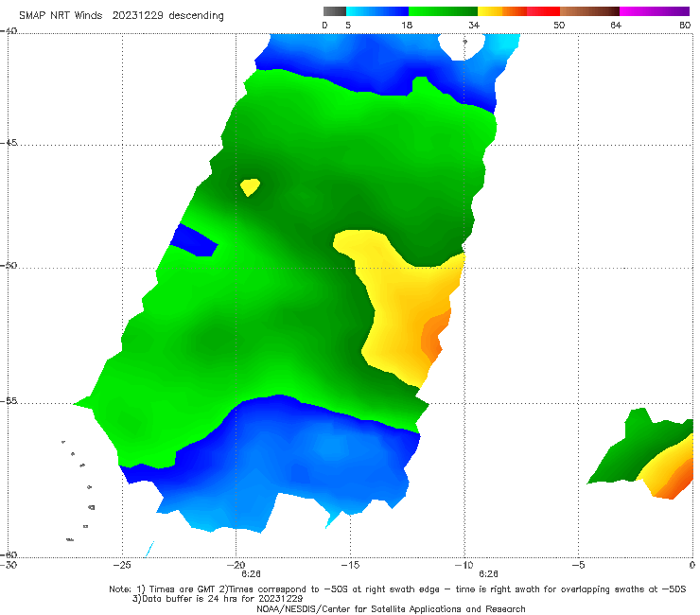The height and width of the screenshot is (615, 700).
Task: Click the '-5' longitude axis label
Action: (578, 565)
